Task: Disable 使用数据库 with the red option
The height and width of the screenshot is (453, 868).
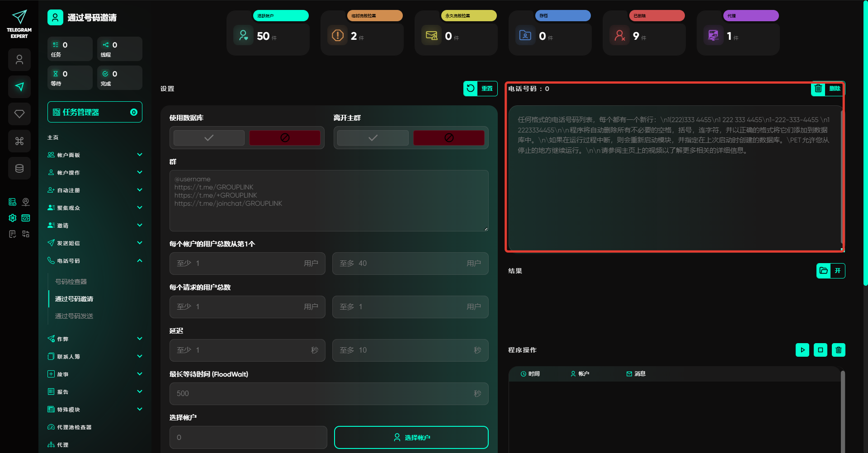Action: pos(284,138)
